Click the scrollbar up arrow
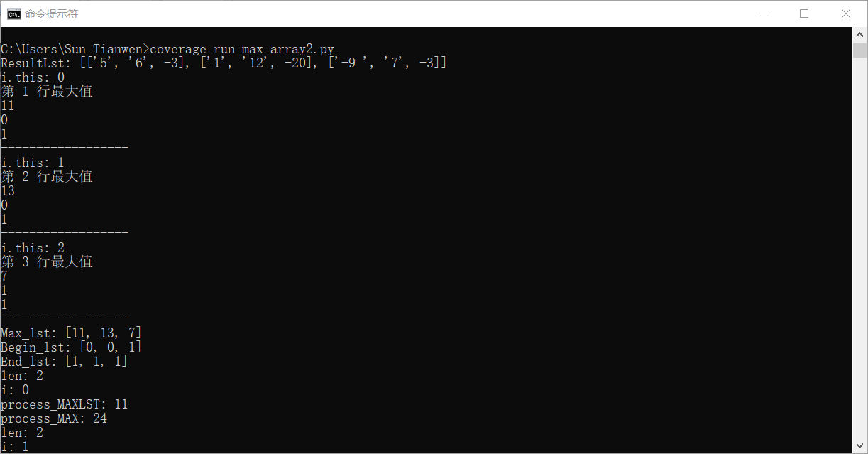The image size is (868, 454). (859, 34)
